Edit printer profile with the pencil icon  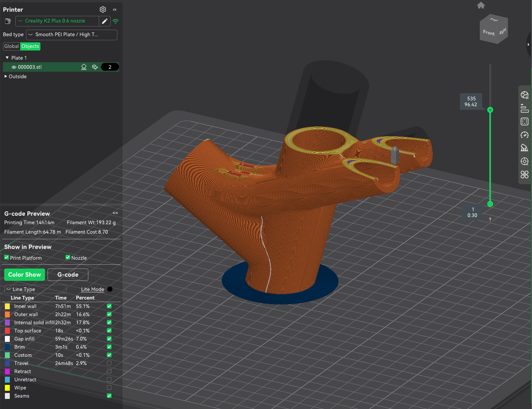[104, 21]
